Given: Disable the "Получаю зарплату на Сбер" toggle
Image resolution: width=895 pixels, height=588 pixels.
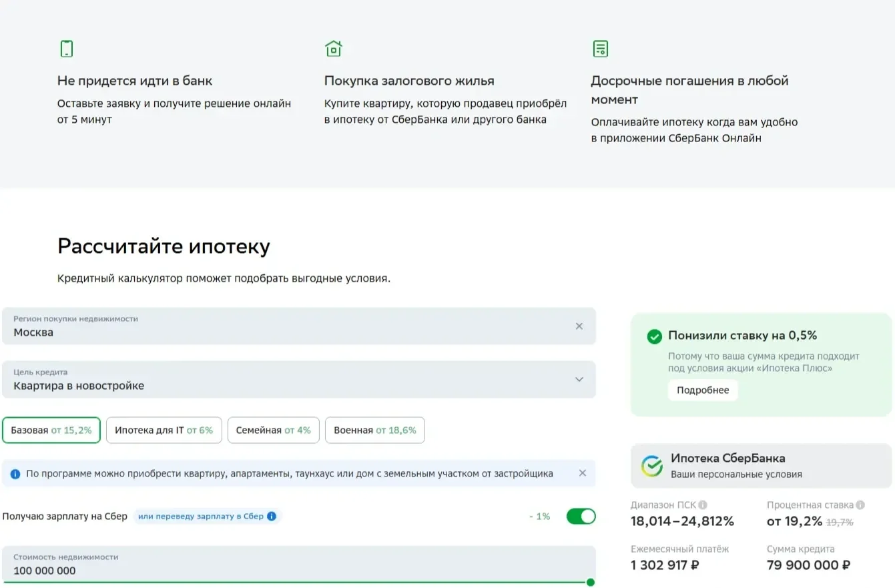Looking at the screenshot, I should [x=581, y=516].
